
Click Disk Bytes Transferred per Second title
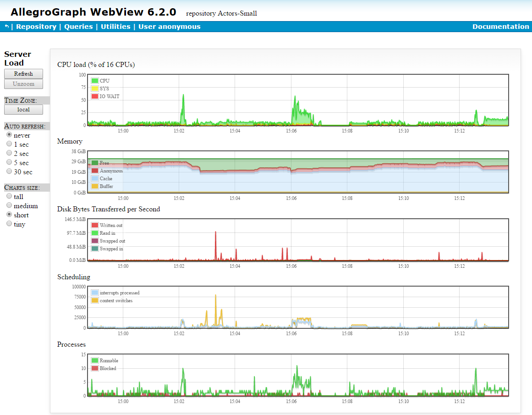pyautogui.click(x=109, y=209)
